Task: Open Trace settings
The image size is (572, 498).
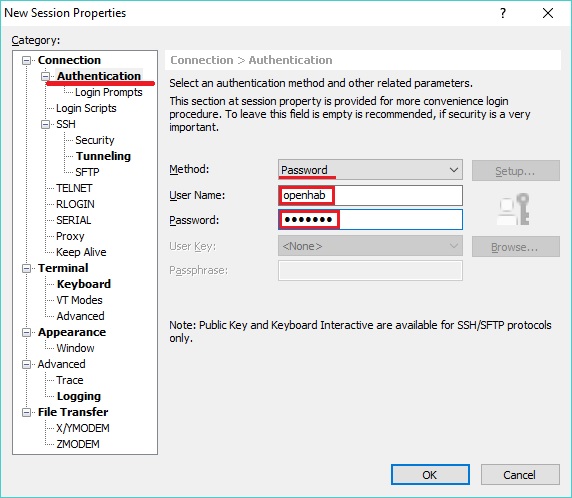Action: [x=70, y=380]
